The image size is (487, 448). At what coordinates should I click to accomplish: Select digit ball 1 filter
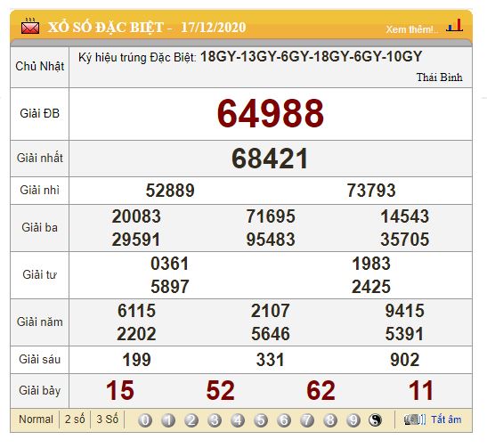click(168, 420)
